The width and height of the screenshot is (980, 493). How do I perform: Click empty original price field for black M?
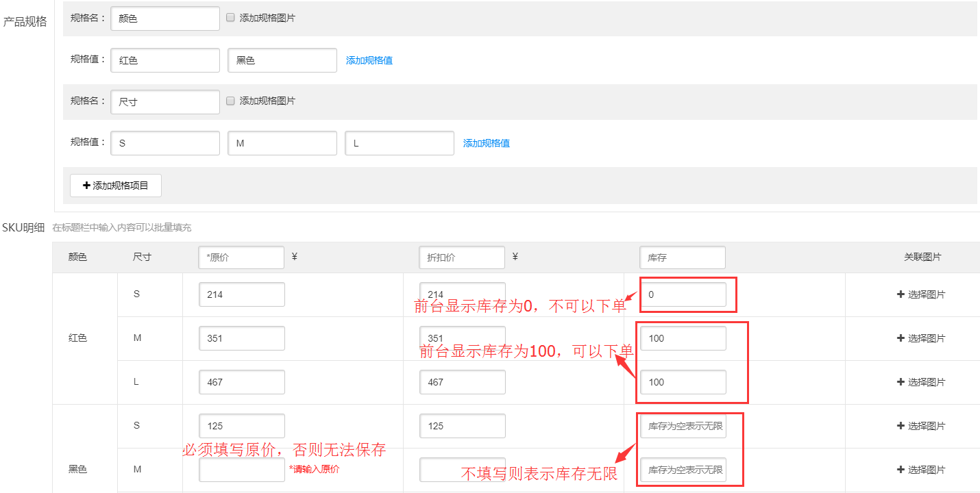[241, 470]
